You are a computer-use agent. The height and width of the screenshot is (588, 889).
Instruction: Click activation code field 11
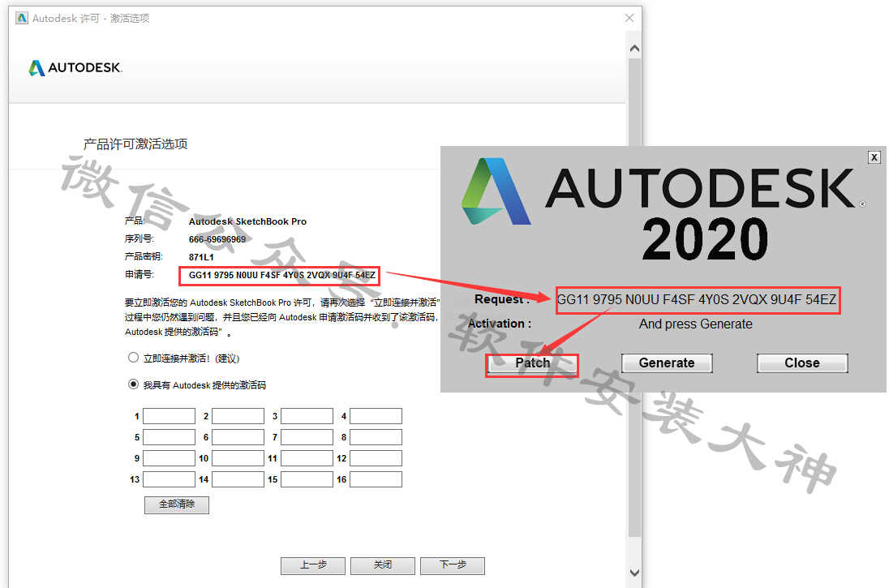307,458
